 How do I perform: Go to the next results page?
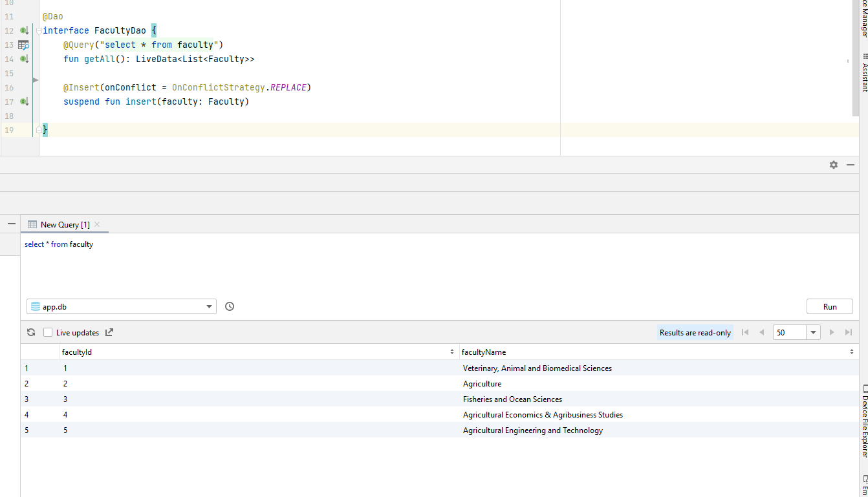click(x=832, y=332)
